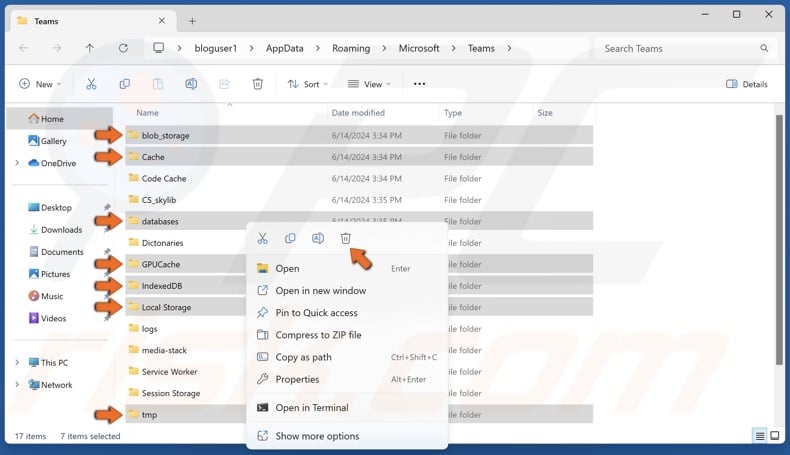This screenshot has height=455, width=790.
Task: Choose Open in Terminal
Action: [x=347, y=408]
